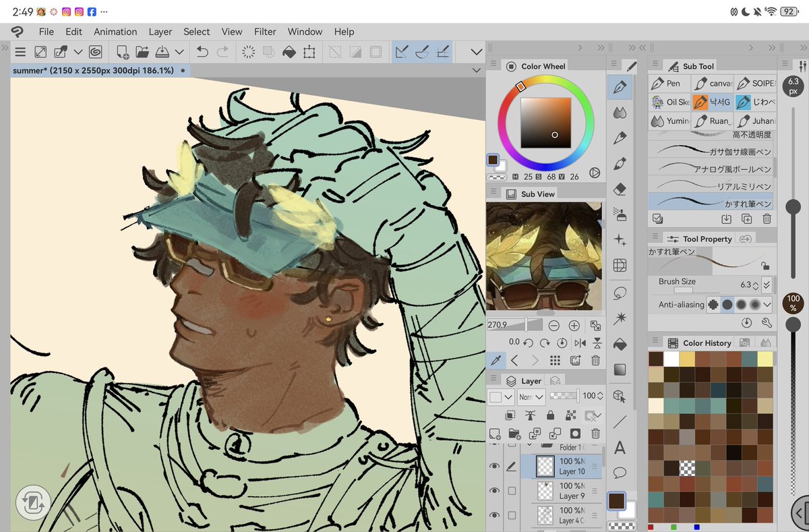Open the Animation menu

115,32
